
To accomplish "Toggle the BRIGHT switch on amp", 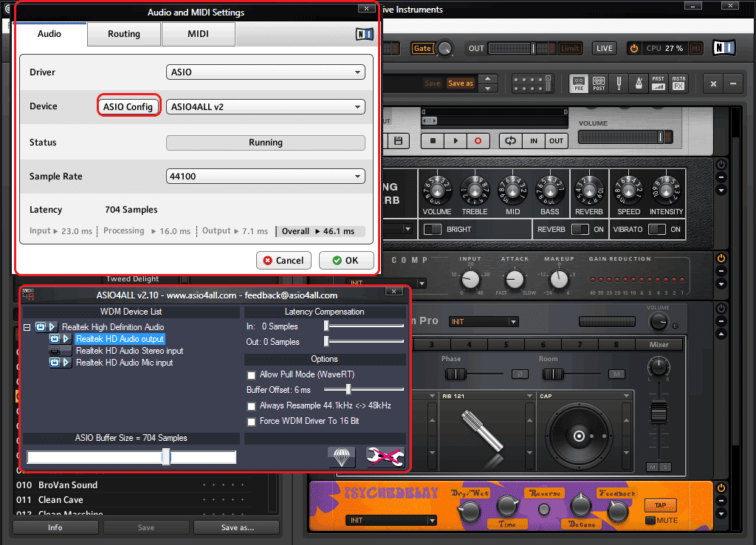I will [433, 230].
